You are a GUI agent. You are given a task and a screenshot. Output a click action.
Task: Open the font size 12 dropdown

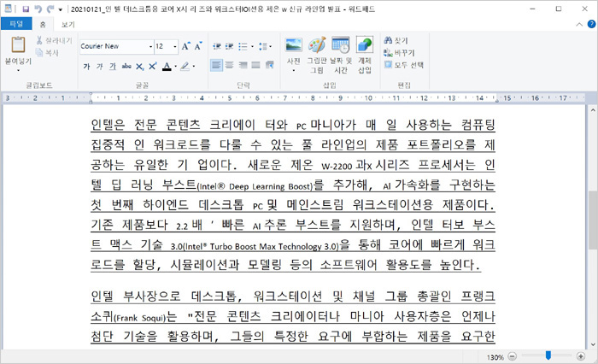[175, 46]
